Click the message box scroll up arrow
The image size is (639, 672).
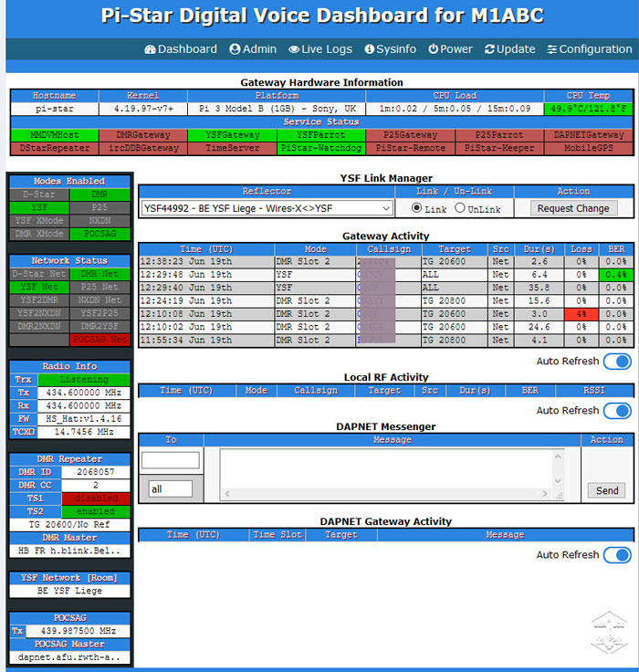558,457
